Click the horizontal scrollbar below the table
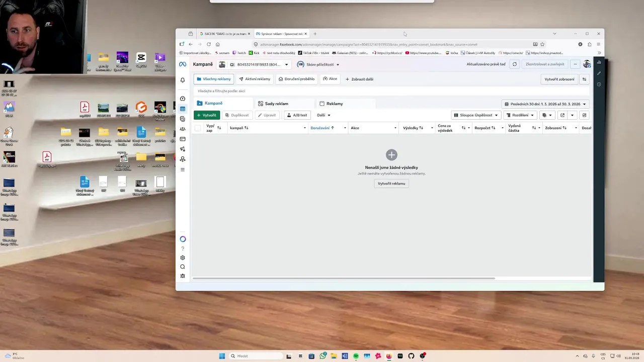This screenshot has width=644, height=362. [x=344, y=278]
